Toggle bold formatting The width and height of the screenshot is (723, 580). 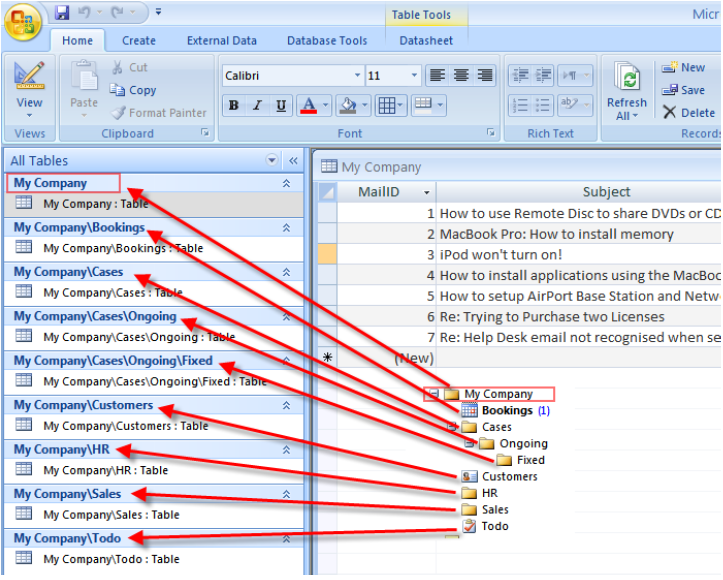point(233,106)
